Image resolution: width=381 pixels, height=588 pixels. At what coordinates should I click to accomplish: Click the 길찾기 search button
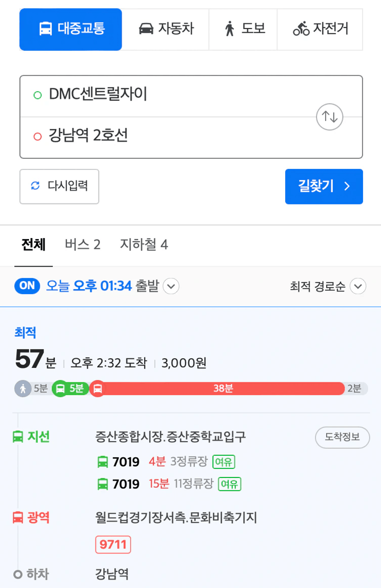point(324,186)
